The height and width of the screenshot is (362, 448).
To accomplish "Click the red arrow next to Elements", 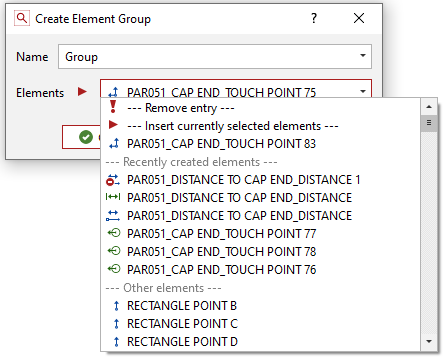I will click(82, 92).
